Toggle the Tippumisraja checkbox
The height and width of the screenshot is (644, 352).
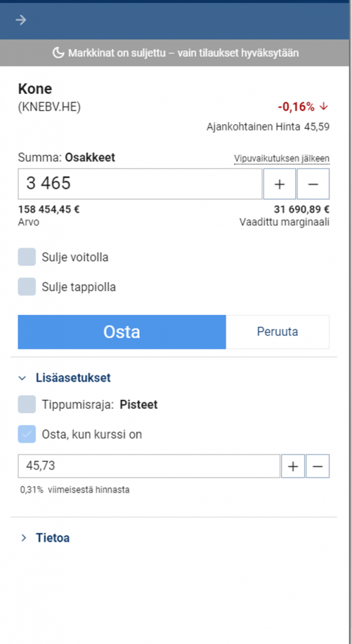26,404
